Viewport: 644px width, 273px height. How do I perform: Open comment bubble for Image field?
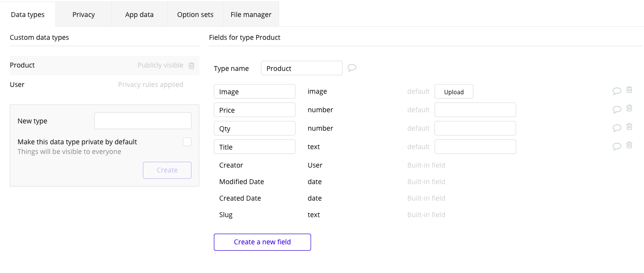click(617, 91)
